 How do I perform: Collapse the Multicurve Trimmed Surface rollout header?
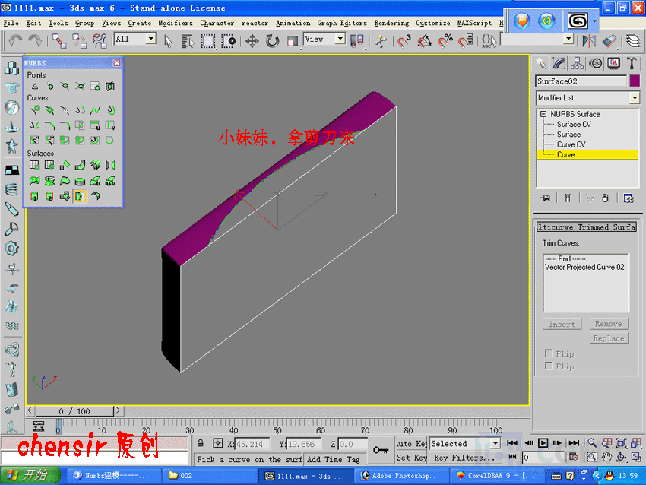click(587, 227)
